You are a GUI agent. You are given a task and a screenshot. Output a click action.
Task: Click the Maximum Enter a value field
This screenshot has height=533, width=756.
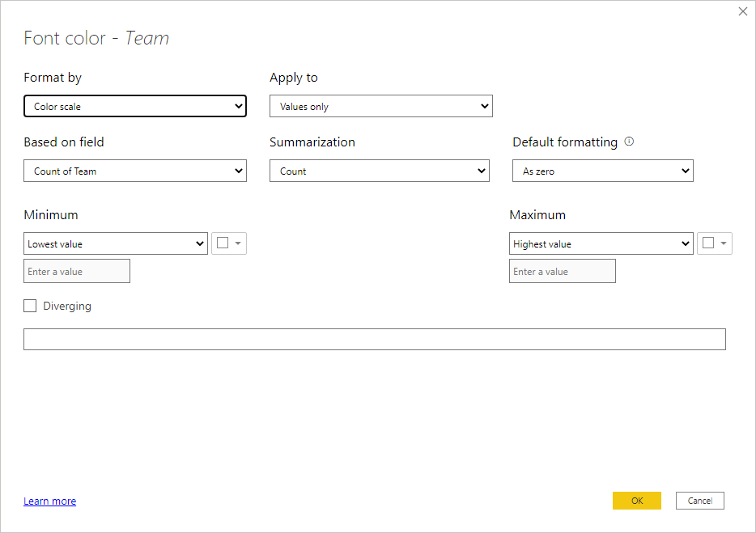[x=563, y=271]
